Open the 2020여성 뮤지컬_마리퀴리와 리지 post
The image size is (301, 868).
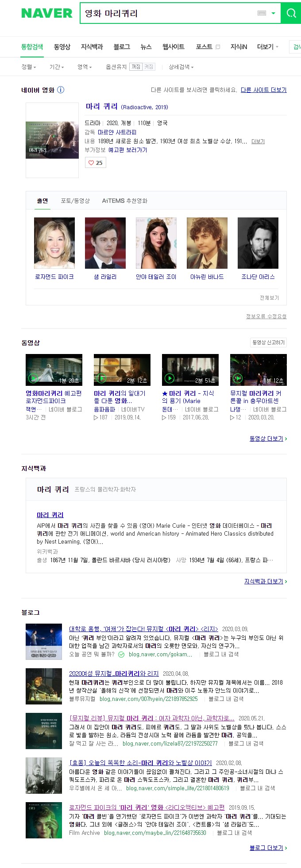click(114, 674)
